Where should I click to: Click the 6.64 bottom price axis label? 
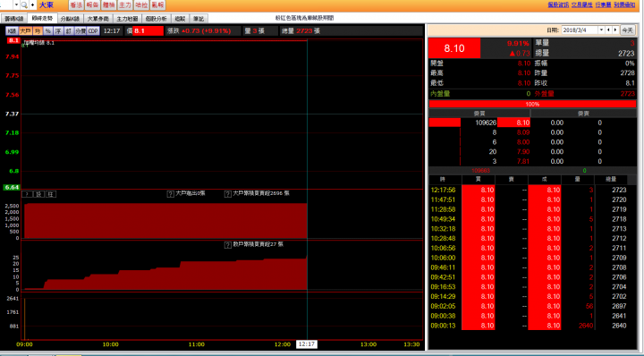[x=12, y=187]
